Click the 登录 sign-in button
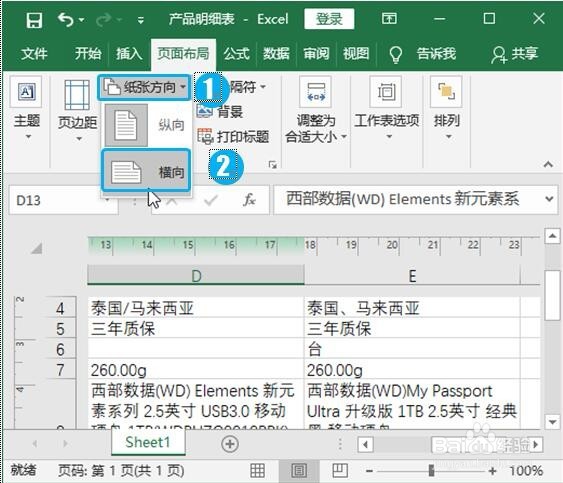The width and height of the screenshot is (563, 483). coord(329,19)
